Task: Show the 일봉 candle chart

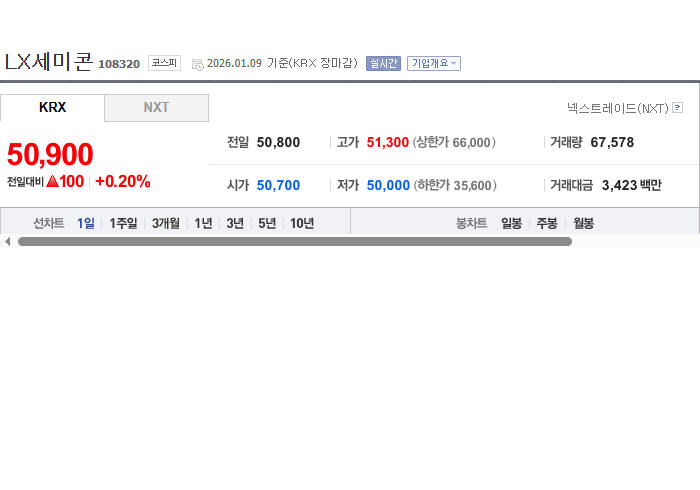Action: pyautogui.click(x=511, y=223)
